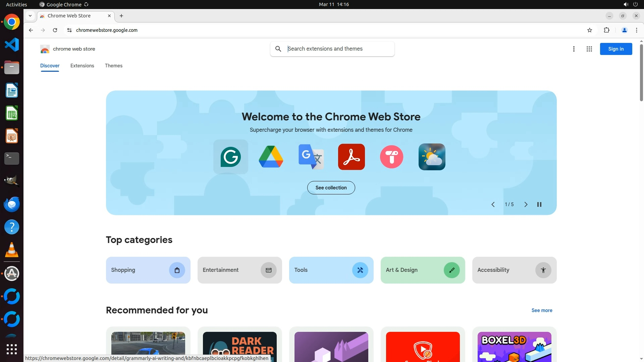Bookmark this page with the star icon
This screenshot has width=644, height=362.
(590, 30)
